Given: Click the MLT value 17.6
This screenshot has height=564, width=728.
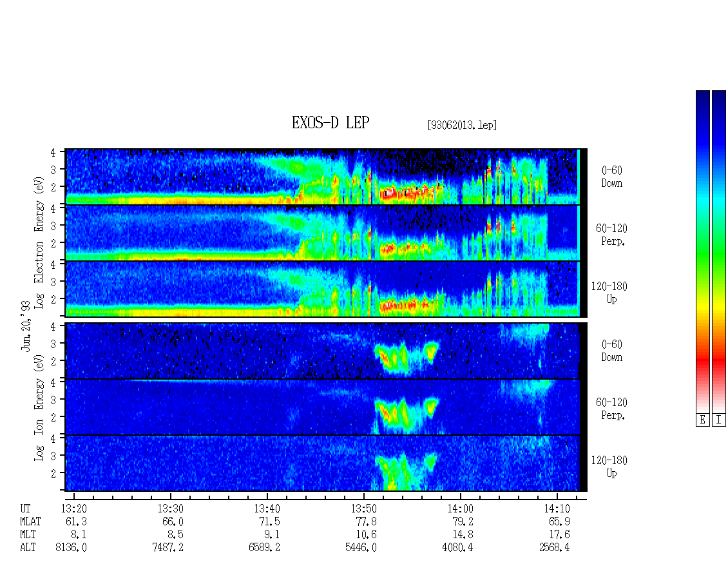Looking at the screenshot, I should pos(559,535).
